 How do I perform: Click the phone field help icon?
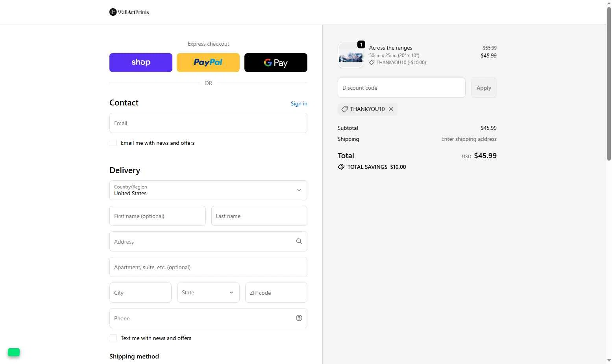[299, 318]
